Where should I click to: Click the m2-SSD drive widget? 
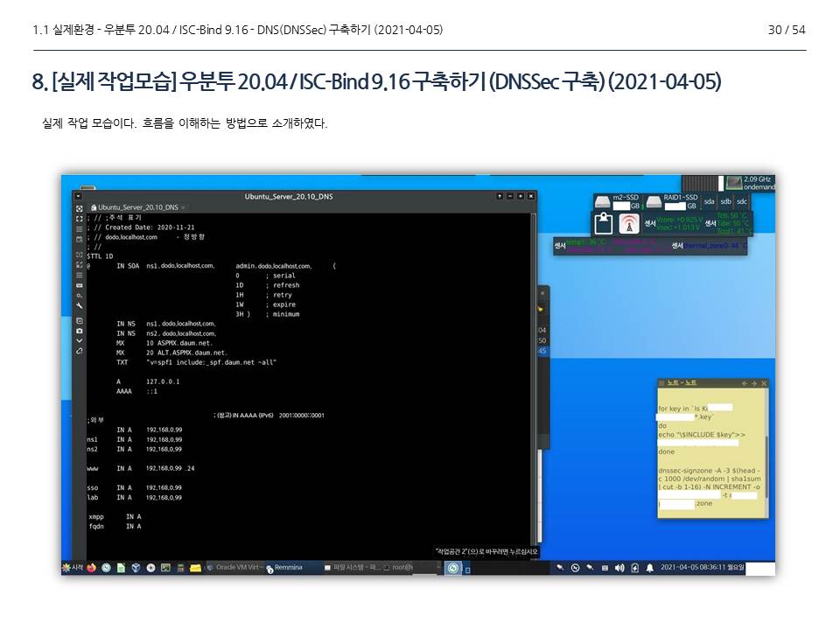618,202
